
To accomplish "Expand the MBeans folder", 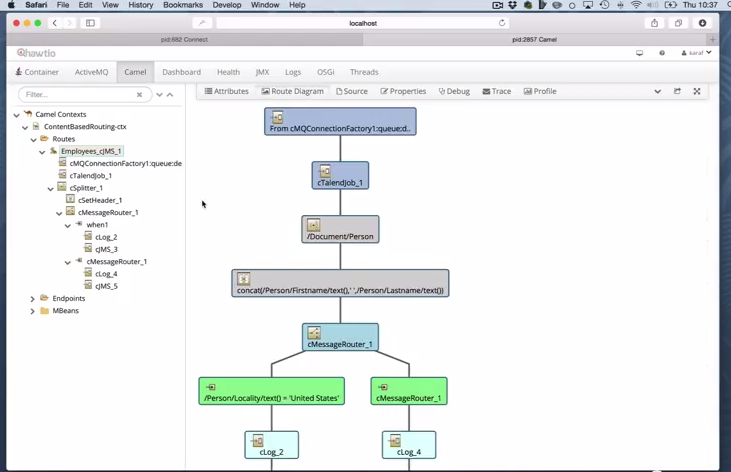I will [32, 311].
